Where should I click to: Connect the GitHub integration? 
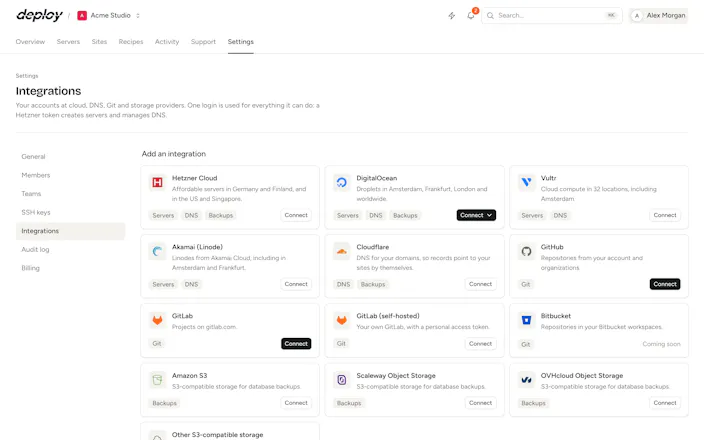(x=664, y=284)
